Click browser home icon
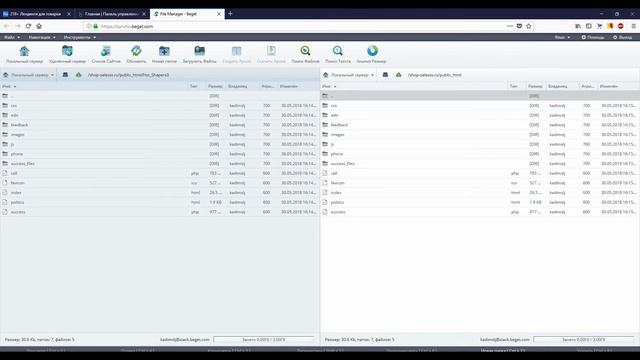Image resolution: width=640 pixels, height=360 pixels. [x=39, y=26]
